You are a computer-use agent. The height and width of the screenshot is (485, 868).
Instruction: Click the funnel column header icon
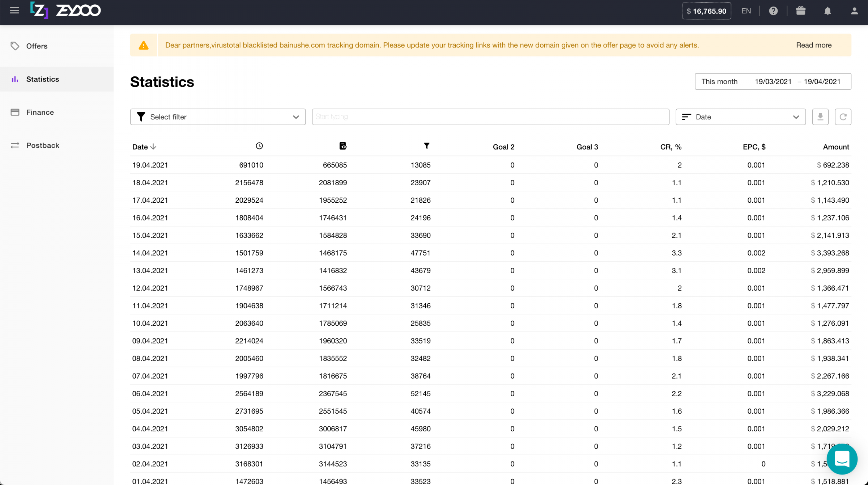(x=427, y=146)
